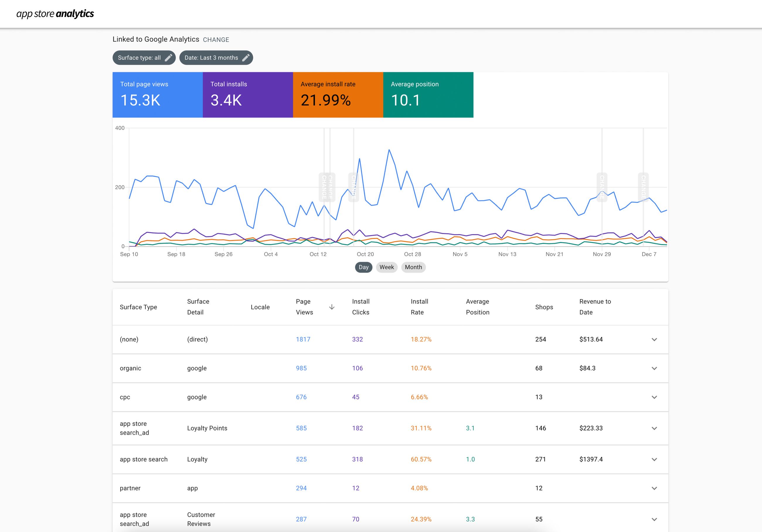Click the 985 page views for organic google
This screenshot has width=762, height=532.
301,368
